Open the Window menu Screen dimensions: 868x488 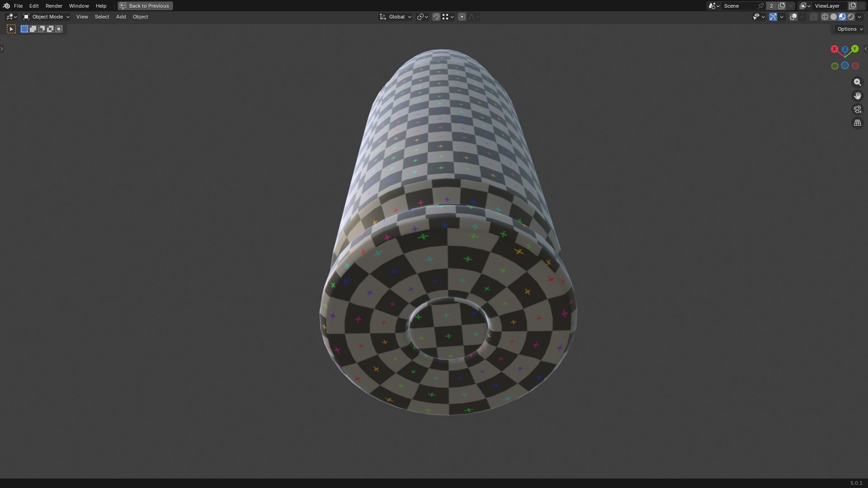[79, 6]
